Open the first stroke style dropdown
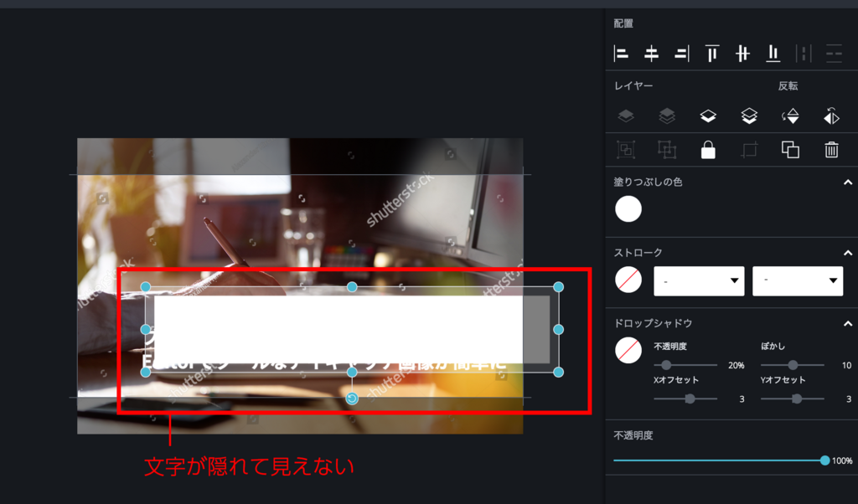Image resolution: width=858 pixels, height=504 pixels. pyautogui.click(x=699, y=280)
